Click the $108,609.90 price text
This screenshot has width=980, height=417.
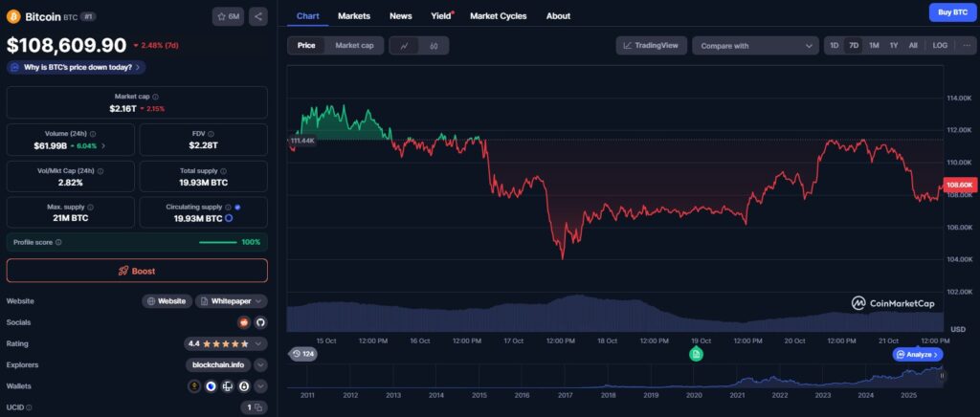click(x=66, y=45)
